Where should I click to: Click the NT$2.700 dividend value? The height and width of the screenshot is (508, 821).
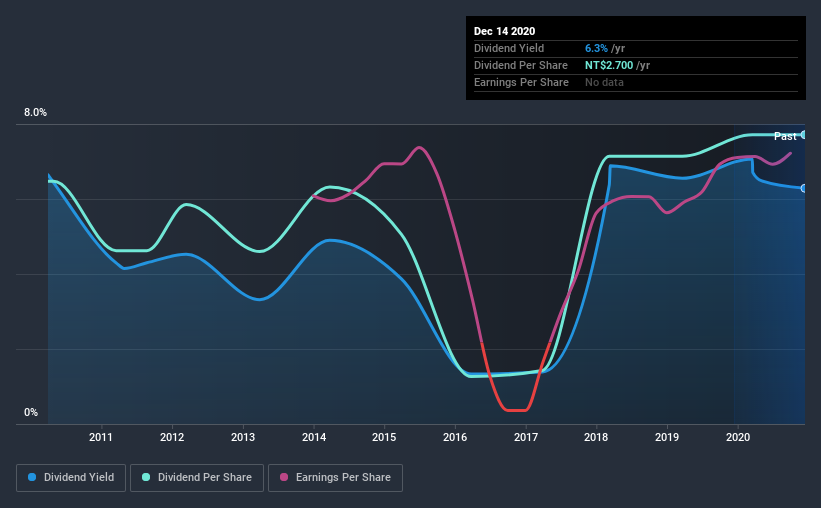point(609,65)
